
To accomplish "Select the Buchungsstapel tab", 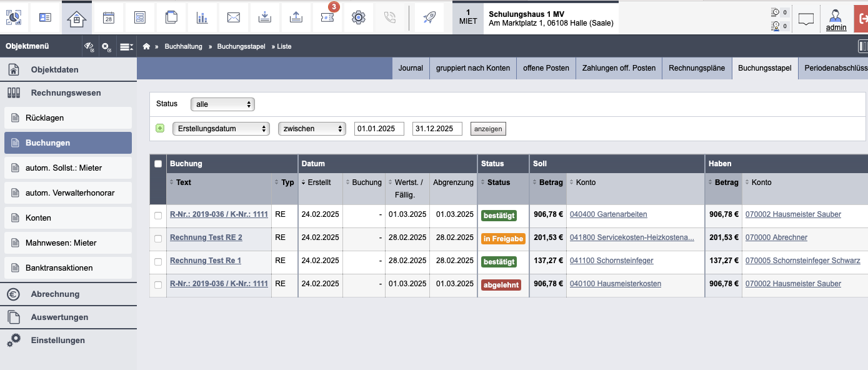I will click(x=765, y=68).
